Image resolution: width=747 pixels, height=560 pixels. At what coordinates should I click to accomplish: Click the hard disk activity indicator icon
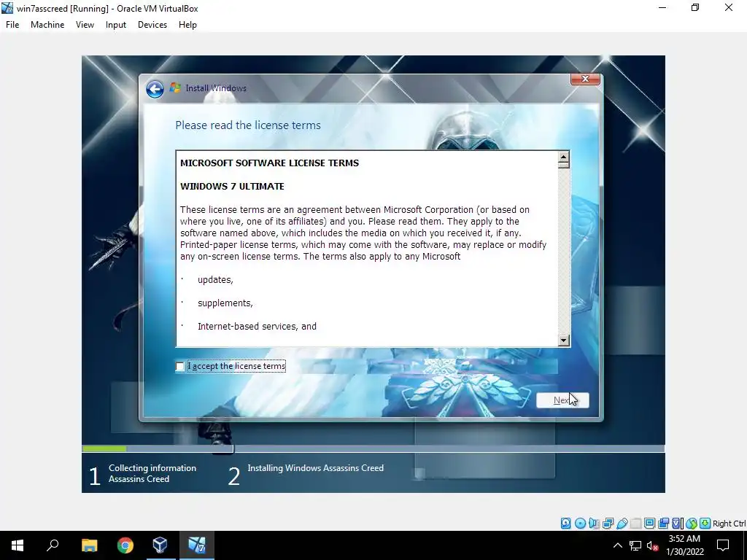(x=565, y=524)
